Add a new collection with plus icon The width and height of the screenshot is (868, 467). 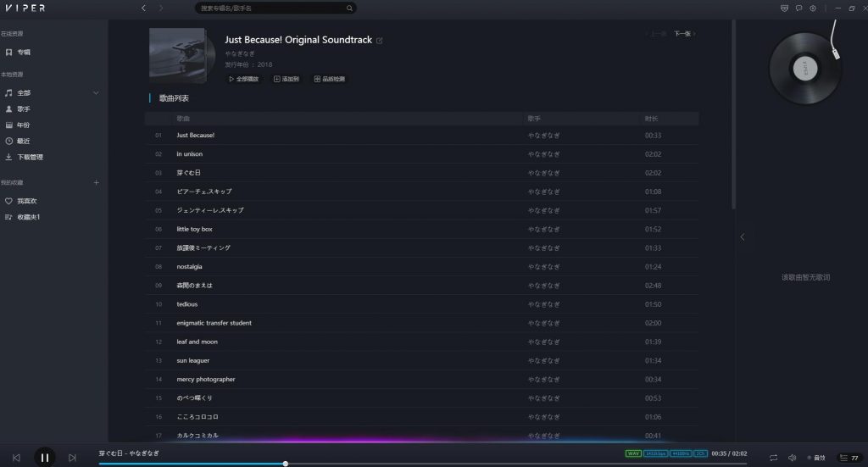[97, 182]
